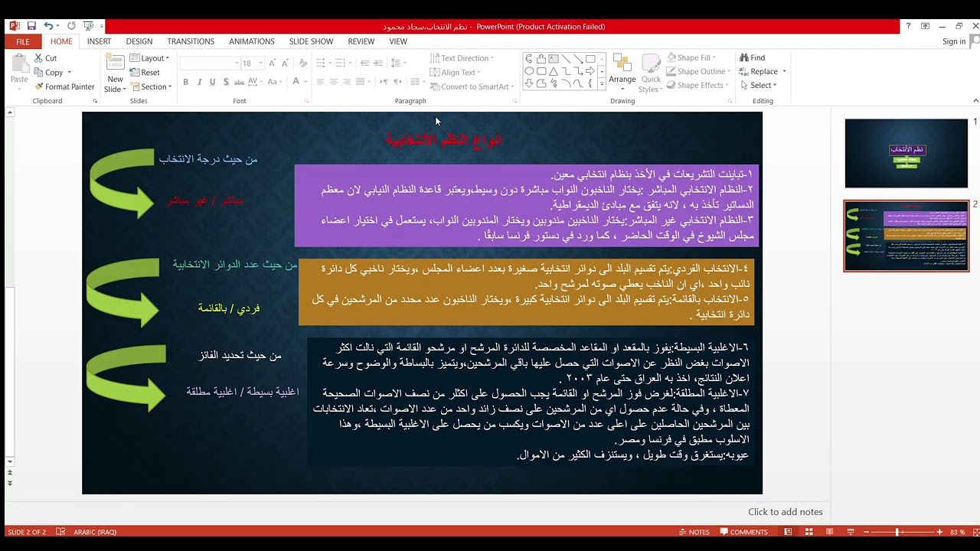Viewport: 980px width, 551px height.
Task: Click the New Slide icon
Action: coord(115,63)
